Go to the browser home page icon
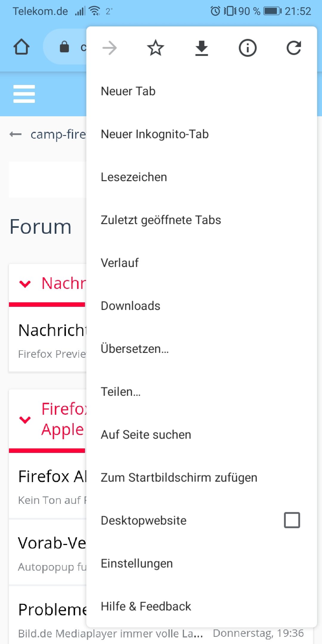322x644 pixels. point(21,47)
